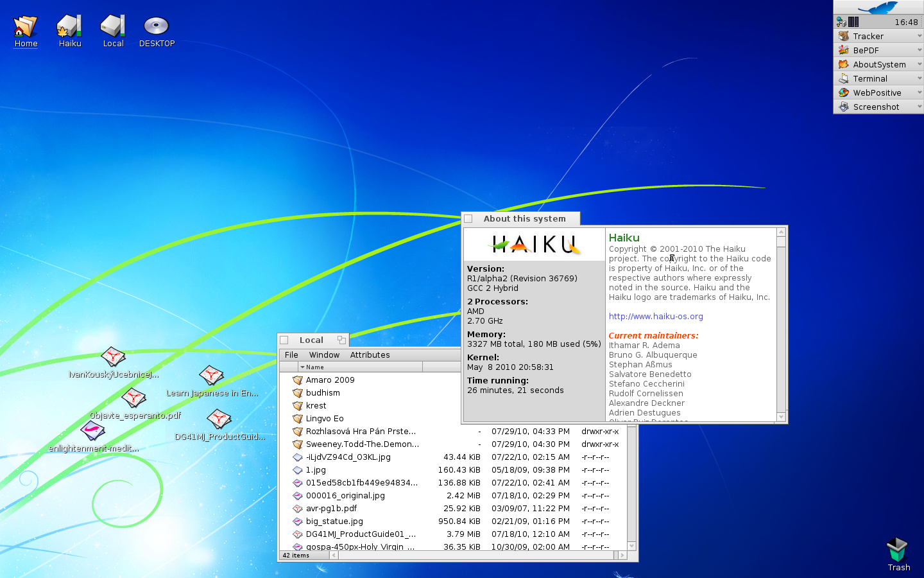Open the Local volume desktop icon

click(113, 26)
